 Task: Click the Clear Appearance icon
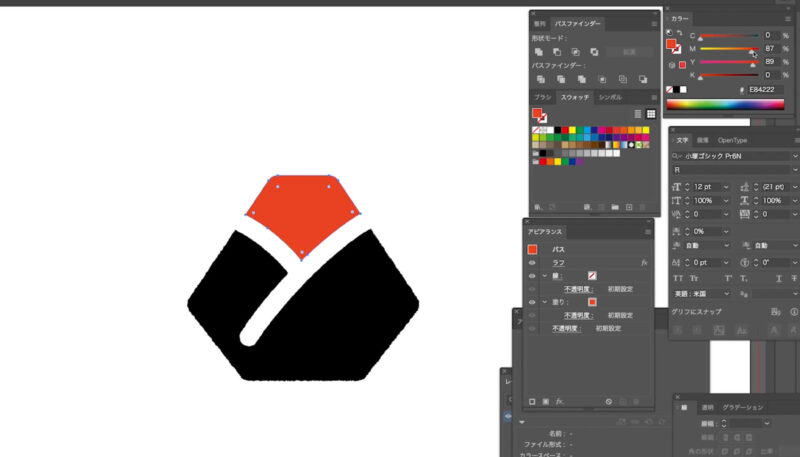point(609,401)
